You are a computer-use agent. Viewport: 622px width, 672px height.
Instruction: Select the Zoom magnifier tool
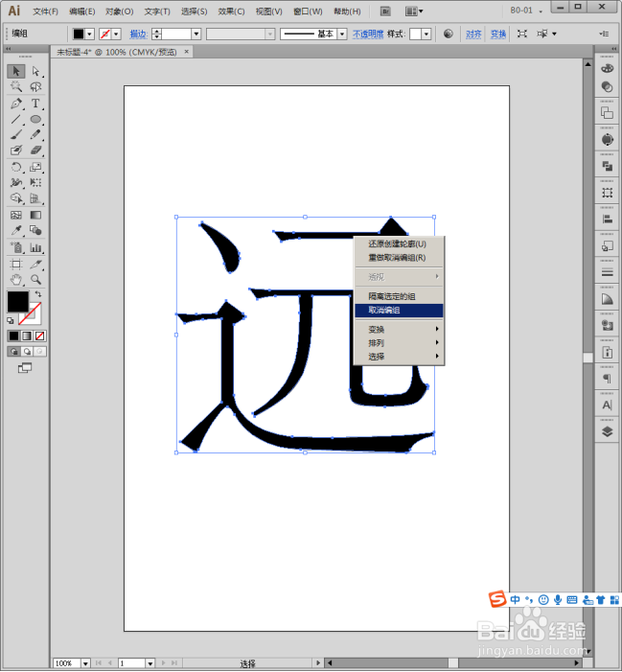pyautogui.click(x=35, y=279)
